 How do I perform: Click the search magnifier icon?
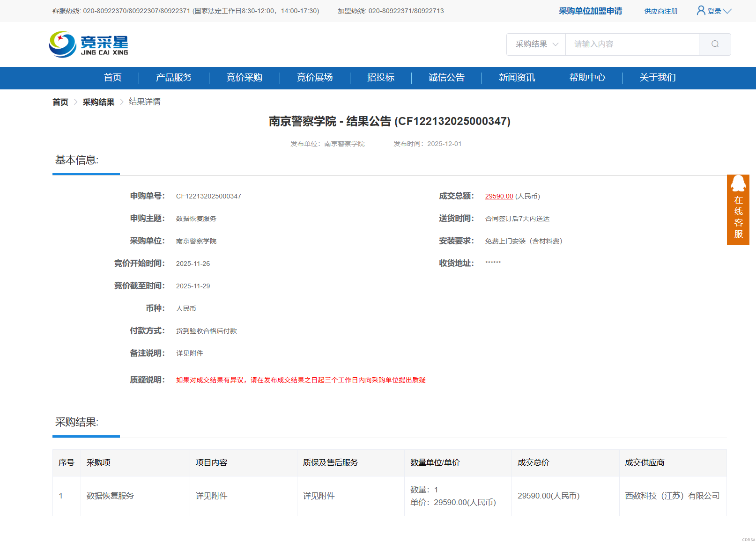coord(714,44)
